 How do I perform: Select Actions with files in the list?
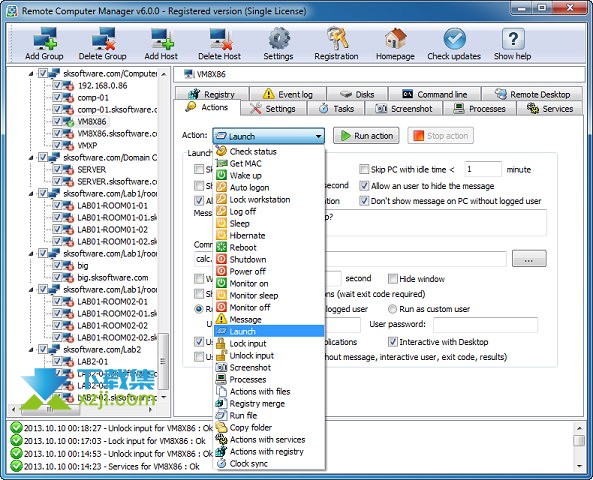click(269, 391)
